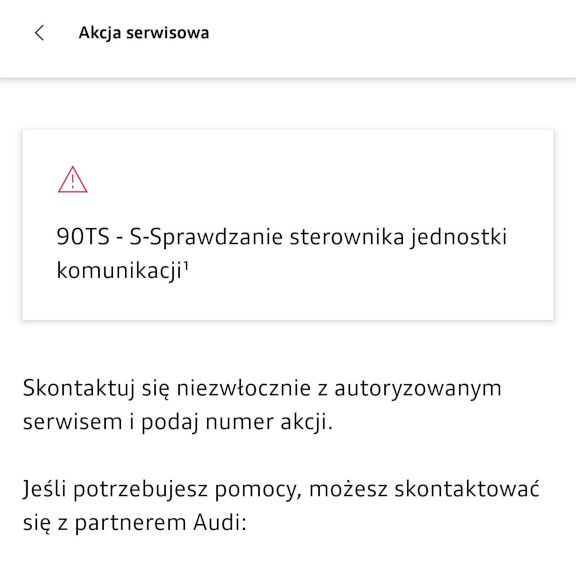Image resolution: width=576 pixels, height=562 pixels.
Task: Click the word Audi in the last line
Action: [x=217, y=522]
